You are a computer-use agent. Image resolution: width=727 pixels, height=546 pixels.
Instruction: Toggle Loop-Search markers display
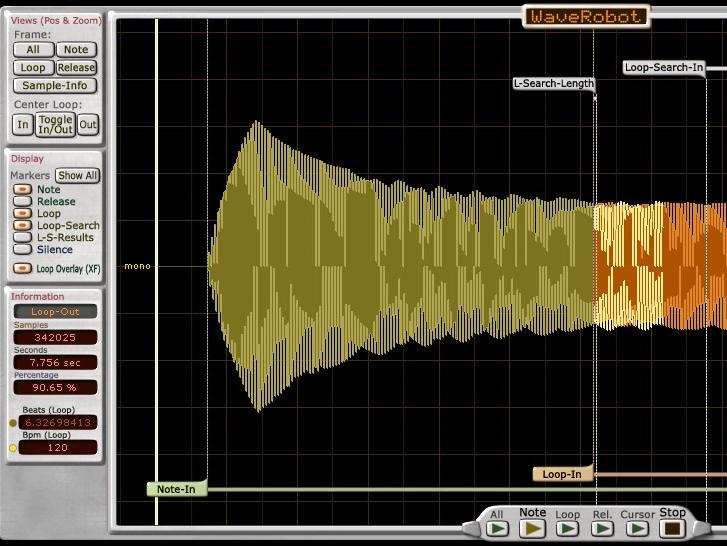(x=22, y=226)
